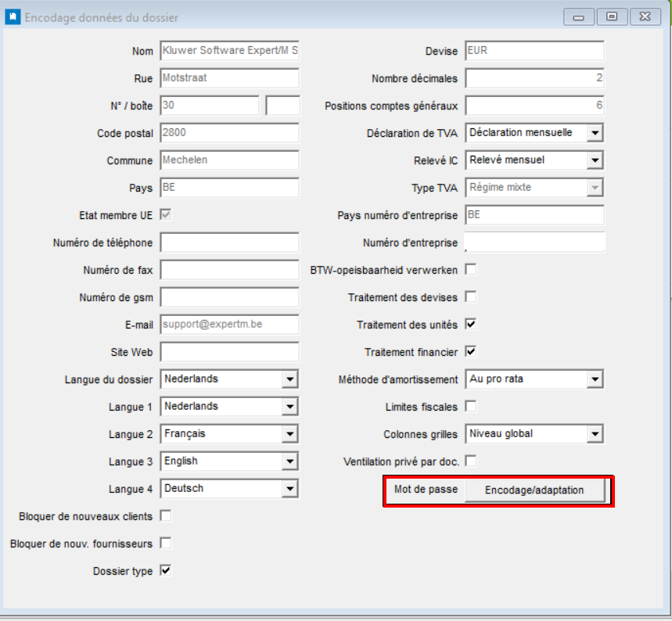The image size is (672, 621).
Task: Tick Bloquer de nouv. fournisseurs box
Action: pyautogui.click(x=166, y=544)
